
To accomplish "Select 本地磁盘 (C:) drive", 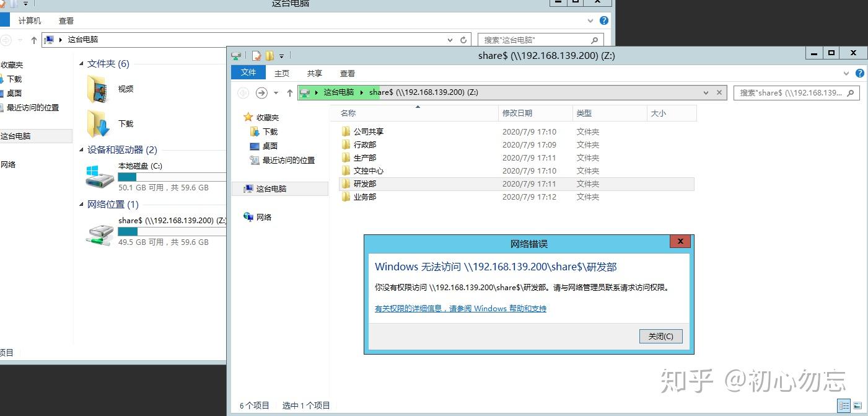I will [x=156, y=177].
